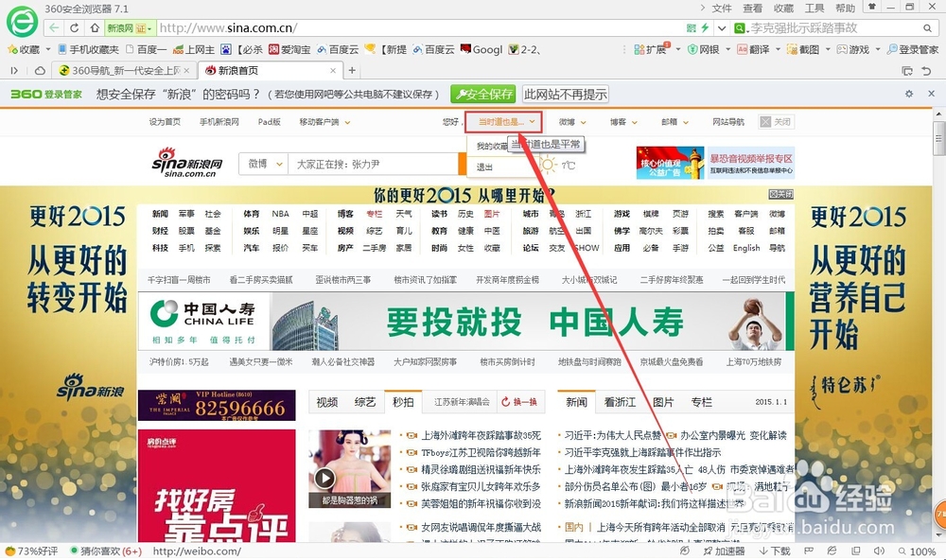The width and height of the screenshot is (946, 560).
Task: Click the 73%好评 rating in status bar
Action: click(32, 551)
